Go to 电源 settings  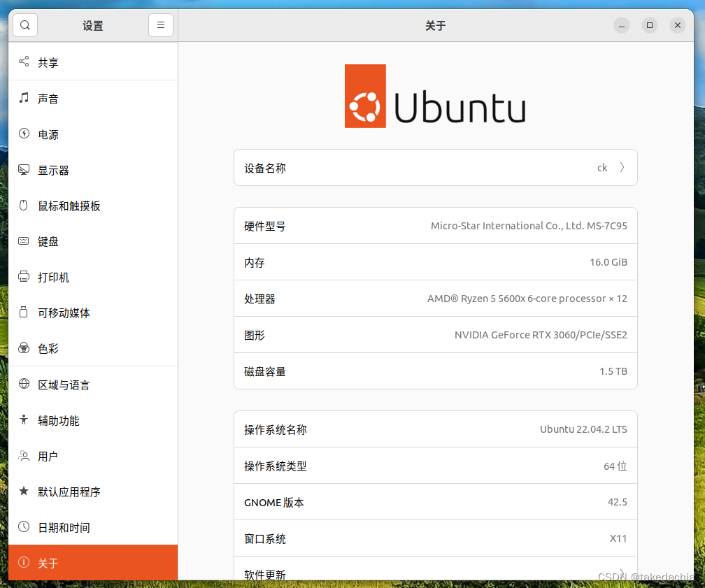pyautogui.click(x=93, y=134)
